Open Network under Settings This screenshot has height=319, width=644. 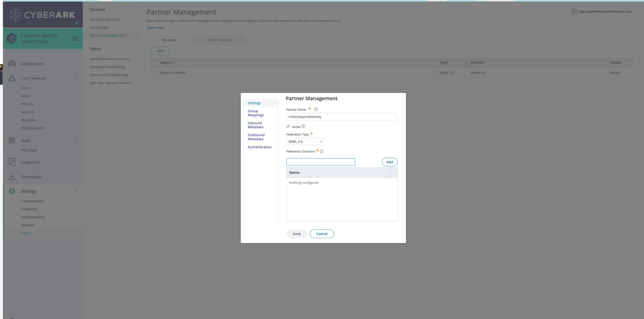coord(28,225)
